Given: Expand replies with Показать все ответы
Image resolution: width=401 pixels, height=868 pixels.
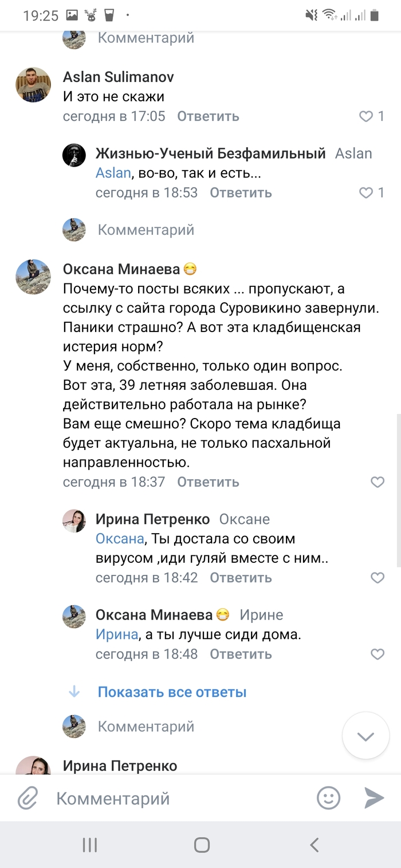Looking at the screenshot, I should click(172, 692).
